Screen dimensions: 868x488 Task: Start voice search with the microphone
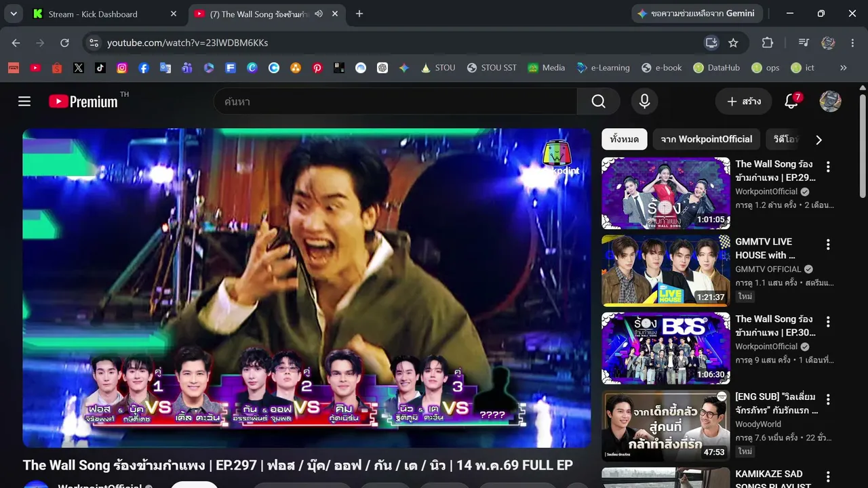click(x=644, y=102)
